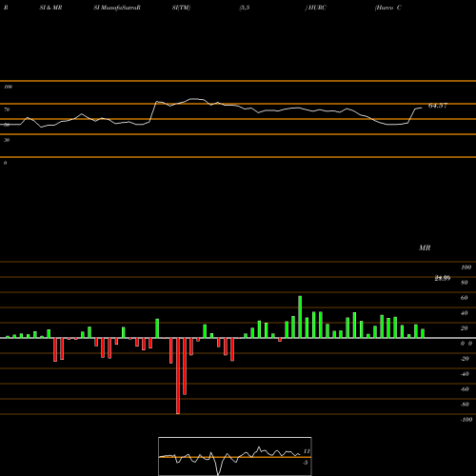Click the overlapped MR value ending '.09'
The image size is (476, 476).
443,278
